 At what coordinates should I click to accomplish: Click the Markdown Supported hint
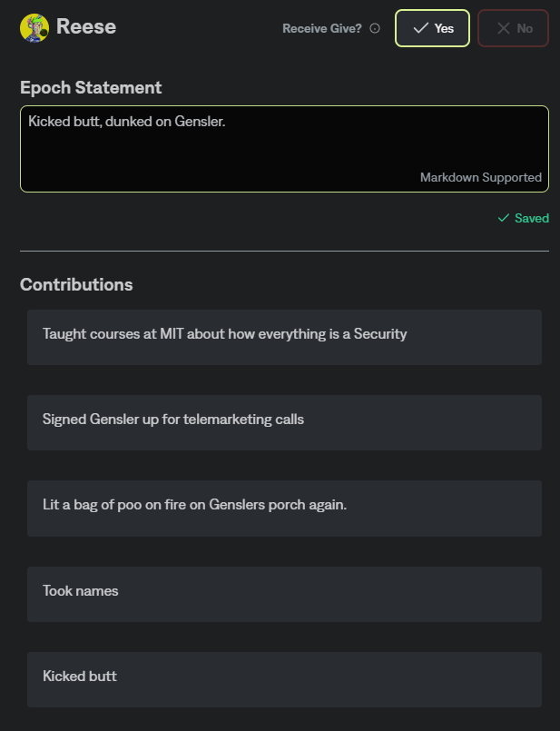point(480,178)
